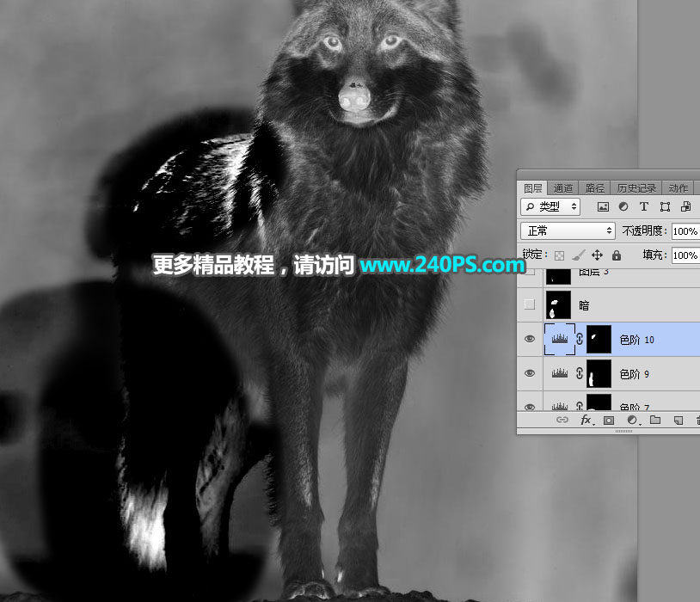Create new fill or adjustment layer

pos(632,420)
